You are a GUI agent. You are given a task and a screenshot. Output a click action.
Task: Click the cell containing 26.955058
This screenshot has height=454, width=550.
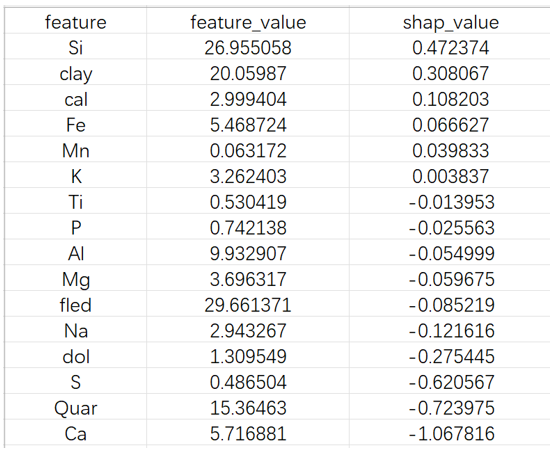coord(248,47)
